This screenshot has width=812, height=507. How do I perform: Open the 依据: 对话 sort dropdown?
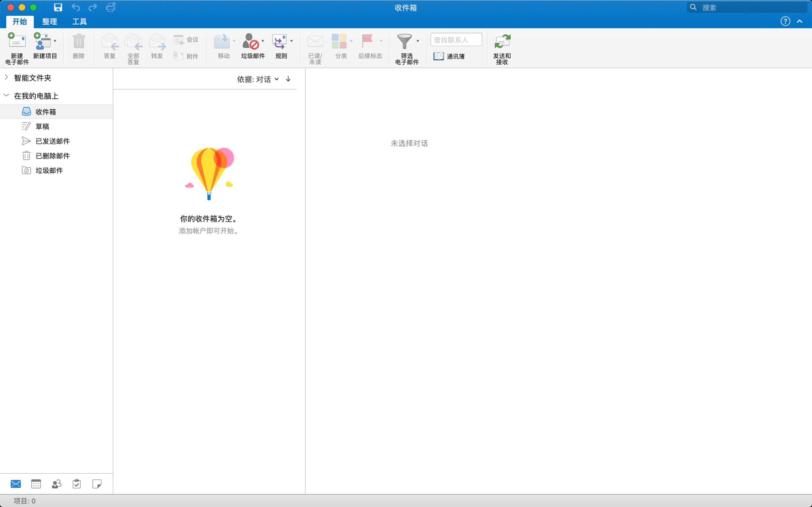point(258,79)
